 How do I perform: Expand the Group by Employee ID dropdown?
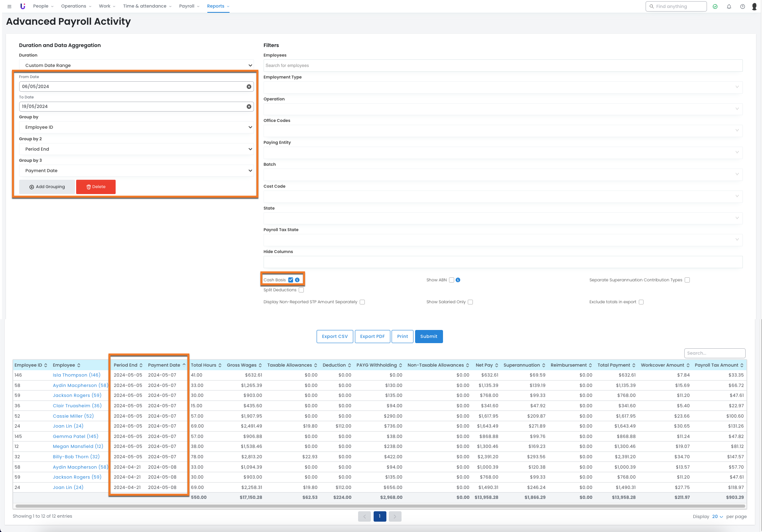[136, 128]
